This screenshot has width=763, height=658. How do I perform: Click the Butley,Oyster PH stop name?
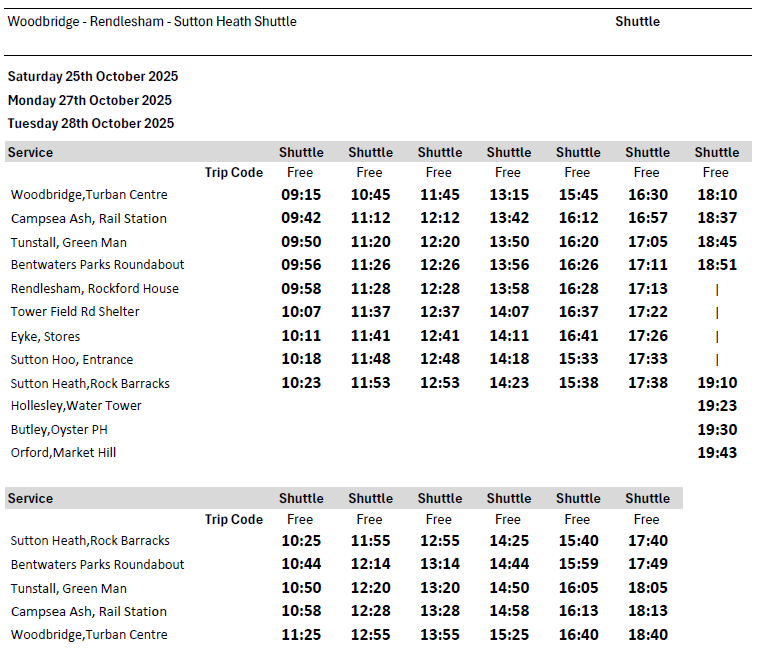[x=59, y=430]
